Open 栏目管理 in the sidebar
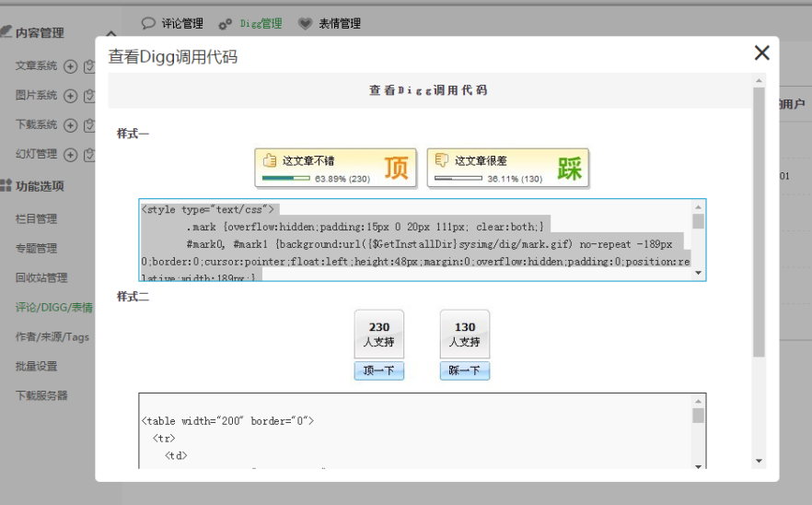The image size is (812, 505). (x=36, y=219)
